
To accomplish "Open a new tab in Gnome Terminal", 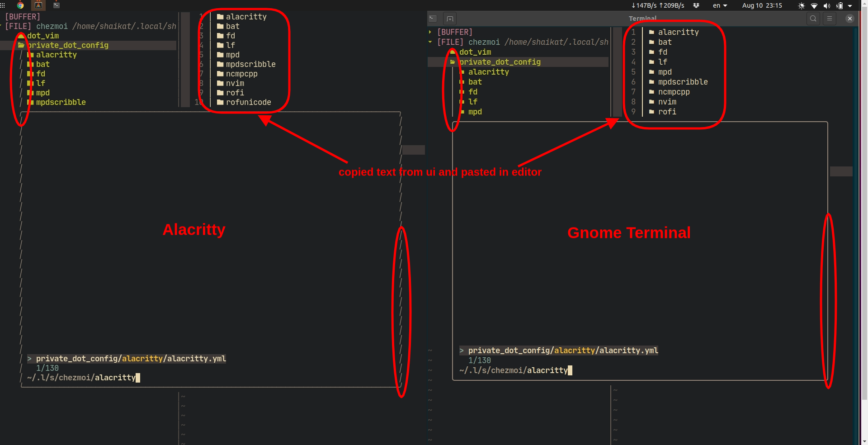I will pyautogui.click(x=450, y=19).
